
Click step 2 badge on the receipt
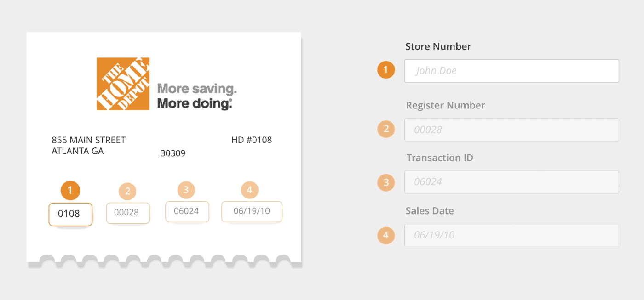(127, 191)
